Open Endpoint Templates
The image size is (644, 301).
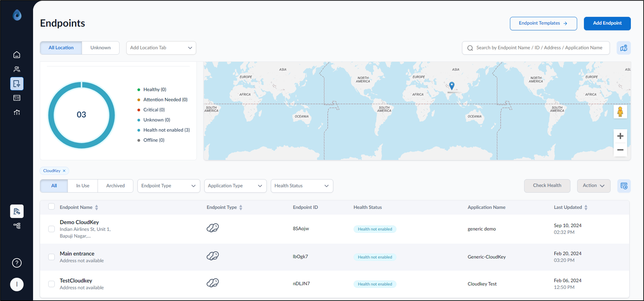pyautogui.click(x=543, y=23)
